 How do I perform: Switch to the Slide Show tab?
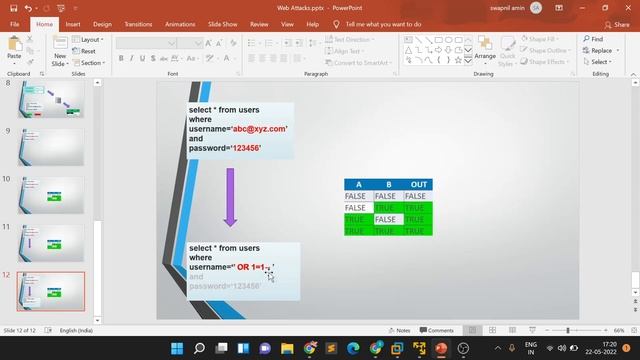(222, 24)
